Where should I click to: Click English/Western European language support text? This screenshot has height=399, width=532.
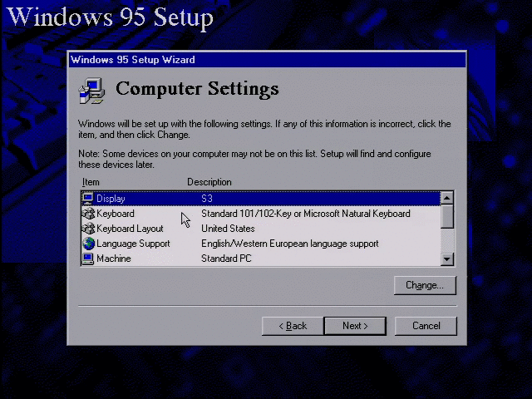[290, 244]
